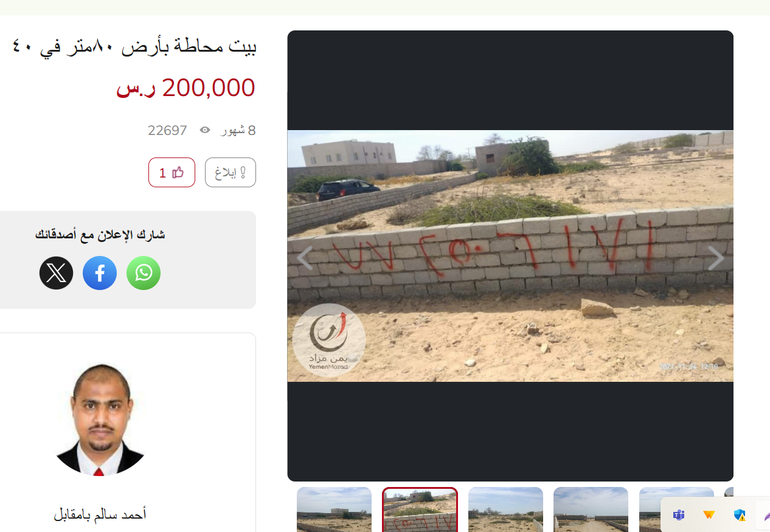Share the listing on WhatsApp
The image size is (770, 532).
144,273
